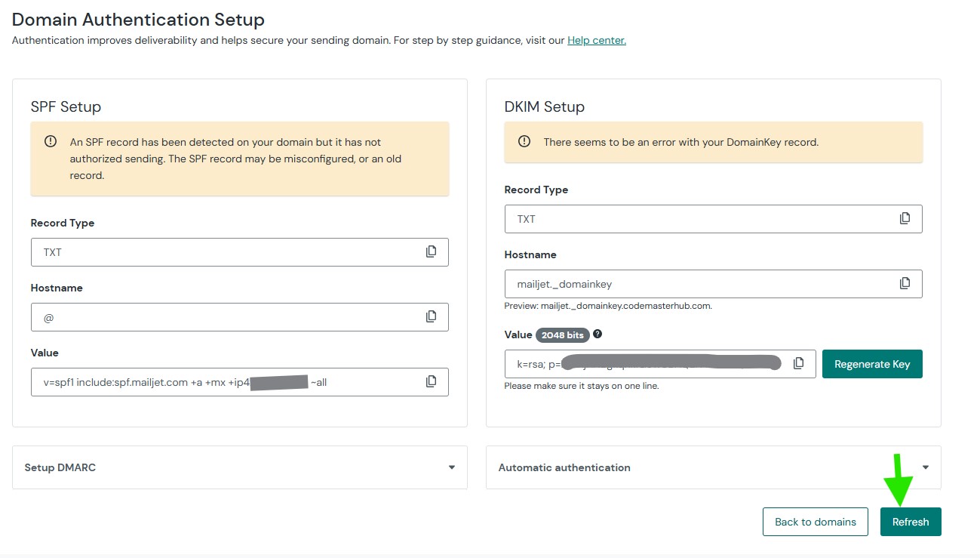The height and width of the screenshot is (558, 980).
Task: Expand the Setup DMARC section
Action: [x=451, y=467]
